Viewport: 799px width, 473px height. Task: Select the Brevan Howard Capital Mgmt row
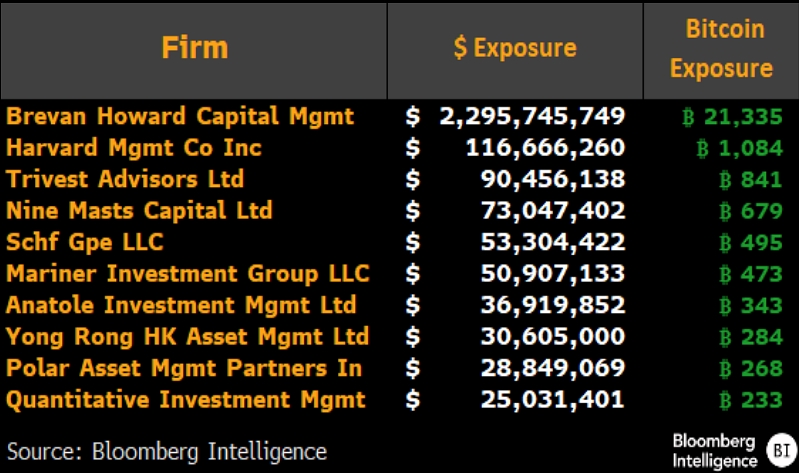pos(180,116)
